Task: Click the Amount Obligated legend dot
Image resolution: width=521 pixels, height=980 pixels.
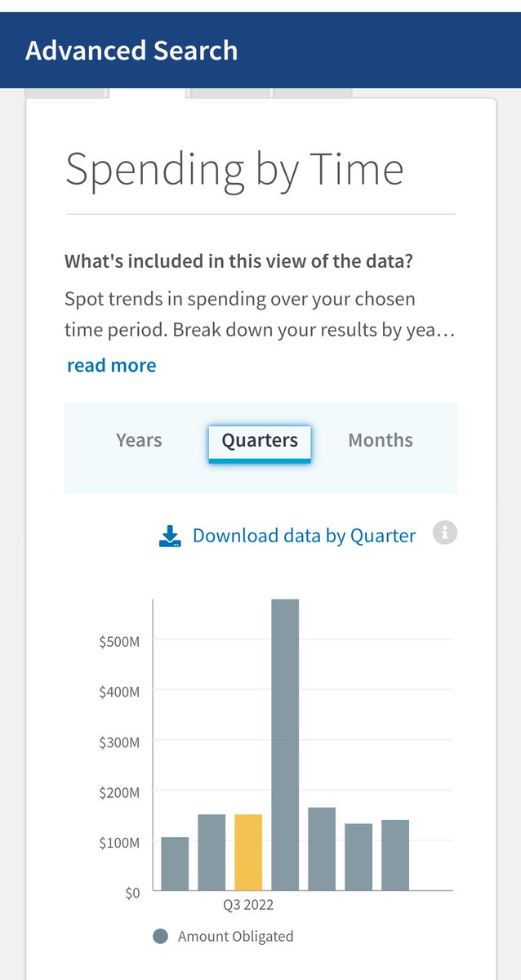Action: coord(161,937)
